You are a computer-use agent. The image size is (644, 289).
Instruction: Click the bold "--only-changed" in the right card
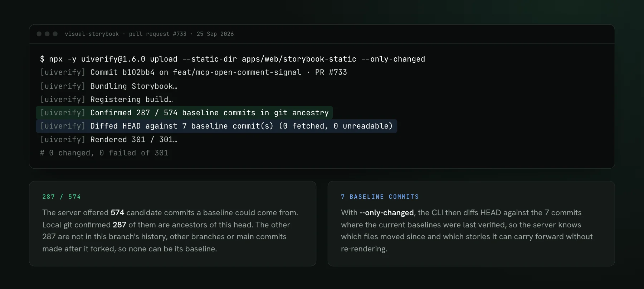(387, 213)
